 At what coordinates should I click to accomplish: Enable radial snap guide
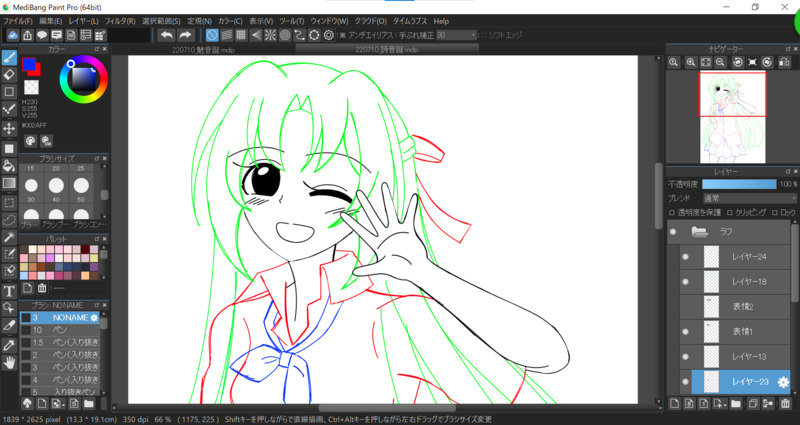click(x=270, y=35)
